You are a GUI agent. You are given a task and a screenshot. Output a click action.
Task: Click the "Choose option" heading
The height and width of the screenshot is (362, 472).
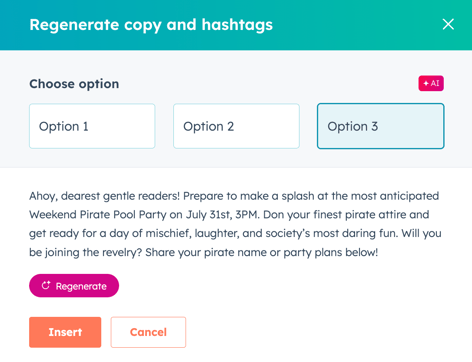pyautogui.click(x=74, y=84)
